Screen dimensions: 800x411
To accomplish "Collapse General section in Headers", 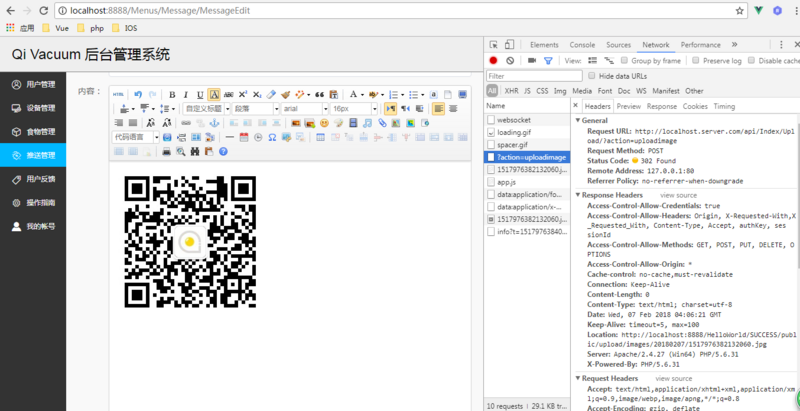I will point(578,120).
